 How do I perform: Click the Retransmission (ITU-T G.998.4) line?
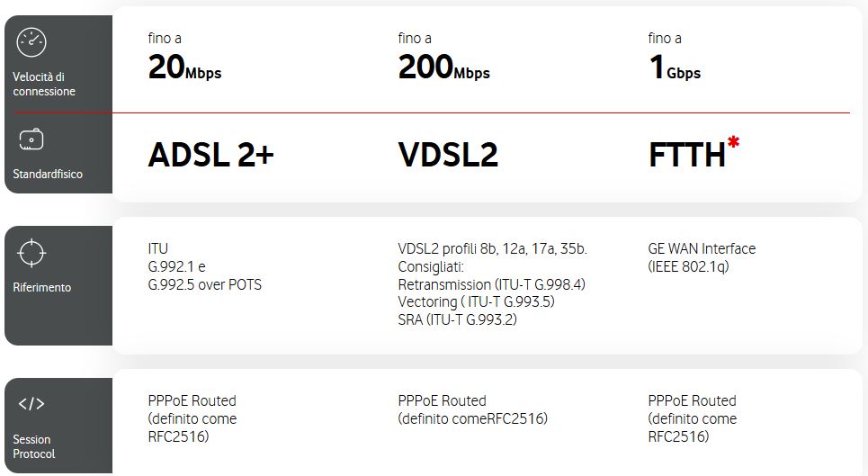click(x=491, y=284)
